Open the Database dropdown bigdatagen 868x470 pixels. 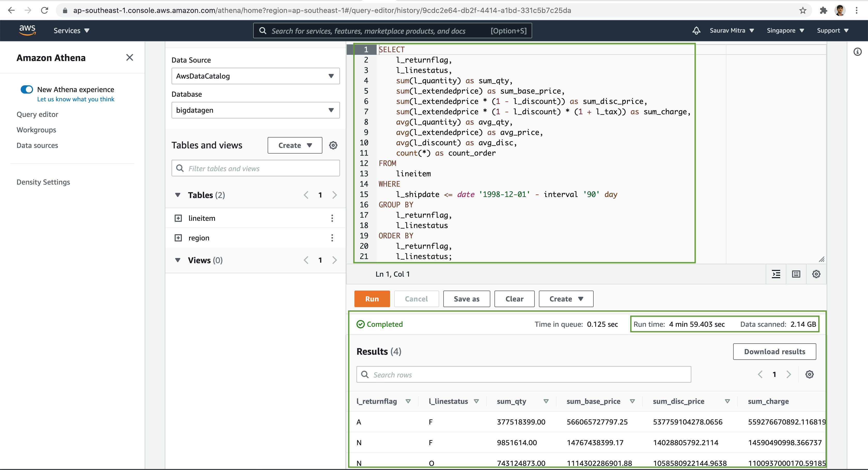coord(255,110)
